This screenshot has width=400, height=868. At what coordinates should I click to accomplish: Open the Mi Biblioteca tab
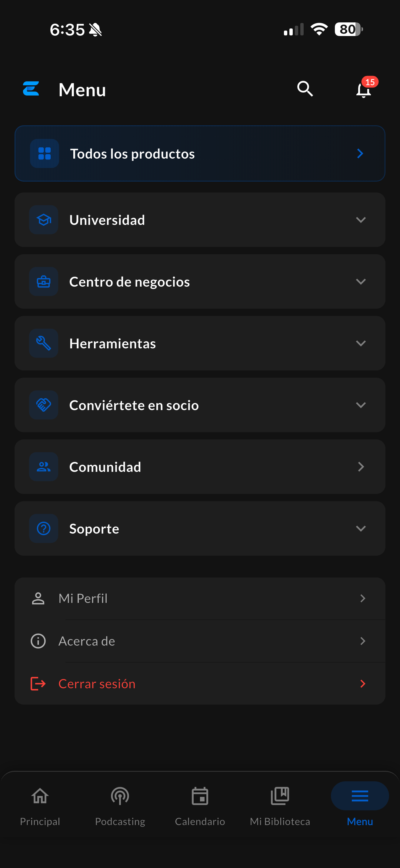[280, 806]
